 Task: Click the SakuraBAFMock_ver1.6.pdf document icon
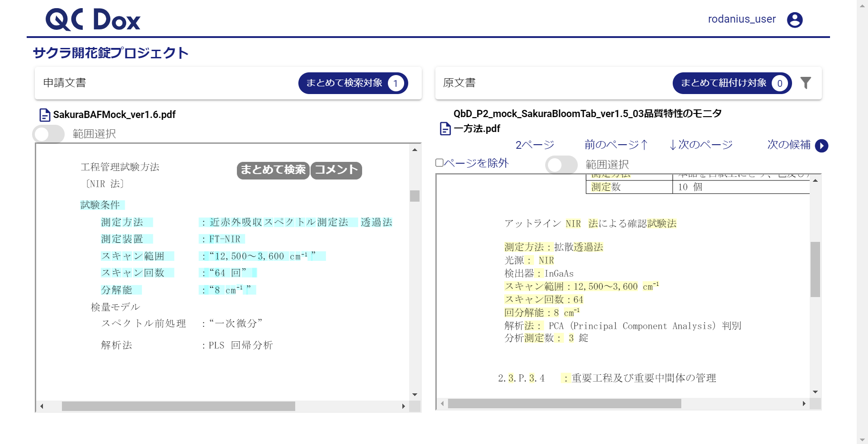tap(45, 115)
